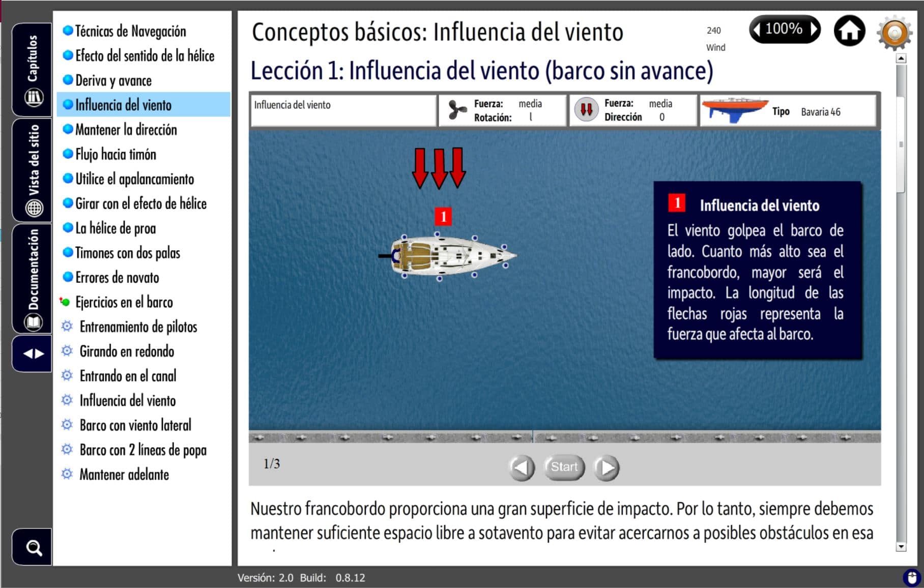The image size is (924, 588).
Task: Click the mouse icon in bottom corner
Action: [911, 578]
